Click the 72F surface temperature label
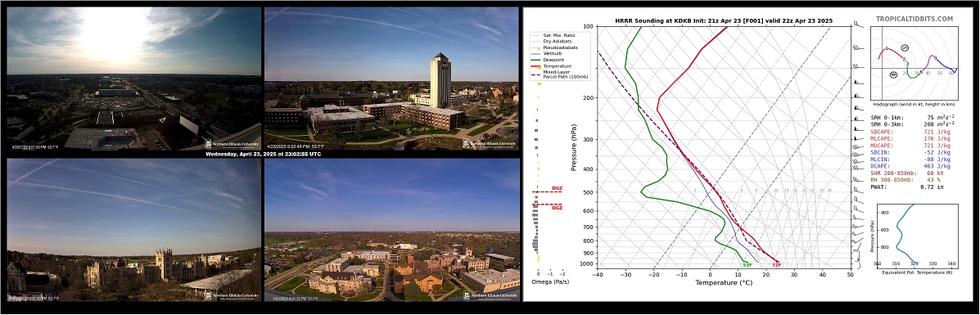980x315 pixels. (776, 265)
